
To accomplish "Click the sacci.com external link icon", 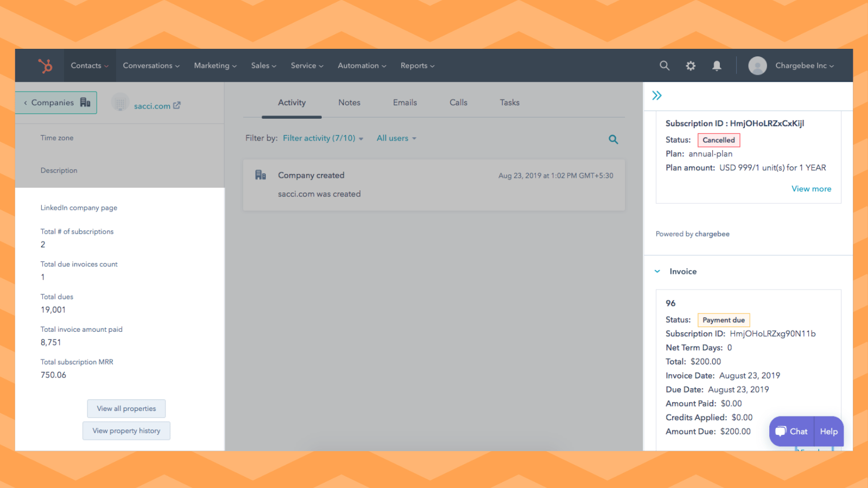I will point(177,106).
